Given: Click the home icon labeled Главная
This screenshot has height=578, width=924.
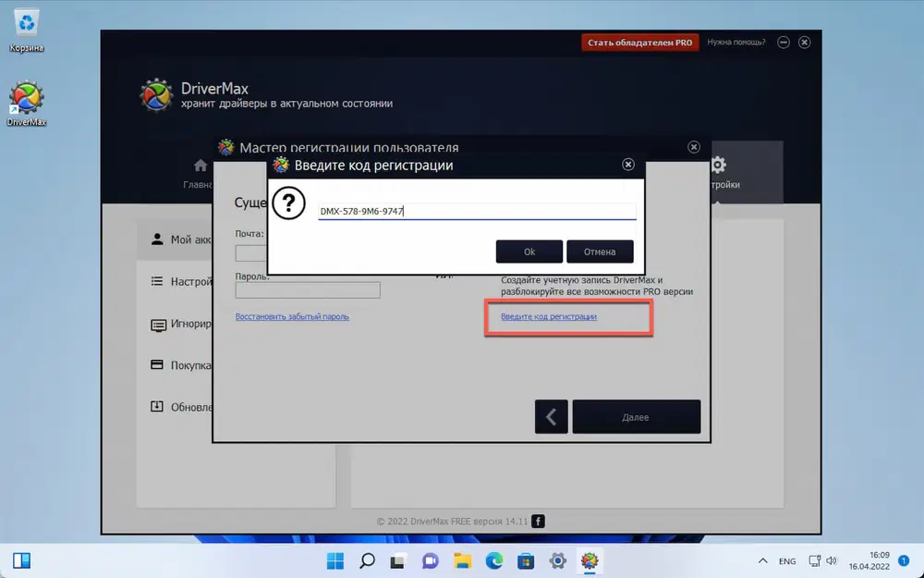Looking at the screenshot, I should pos(200,165).
